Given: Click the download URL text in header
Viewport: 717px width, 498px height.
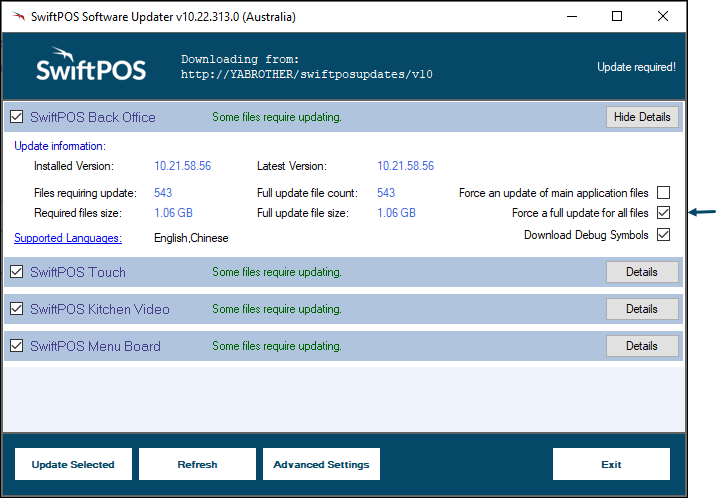Looking at the screenshot, I should point(306,74).
